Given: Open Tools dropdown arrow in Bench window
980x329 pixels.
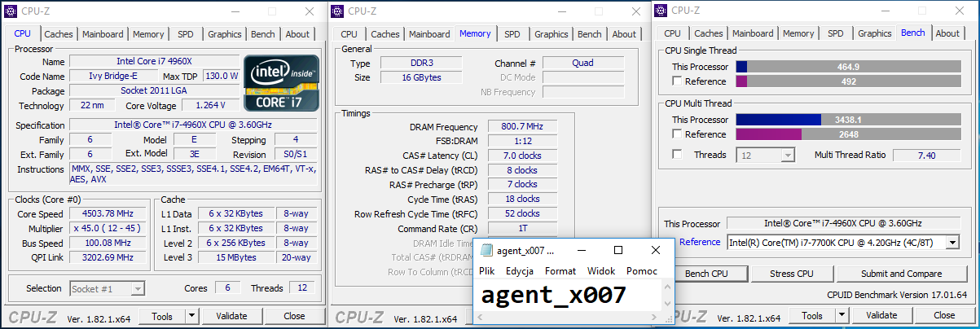Looking at the screenshot, I should [842, 316].
